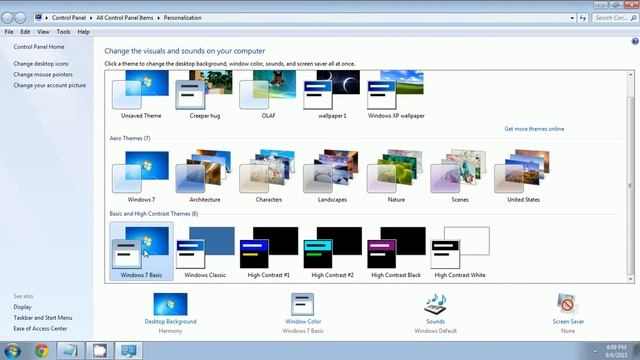Open the View menu
Viewport: 640px width, 360px height.
coord(43,31)
